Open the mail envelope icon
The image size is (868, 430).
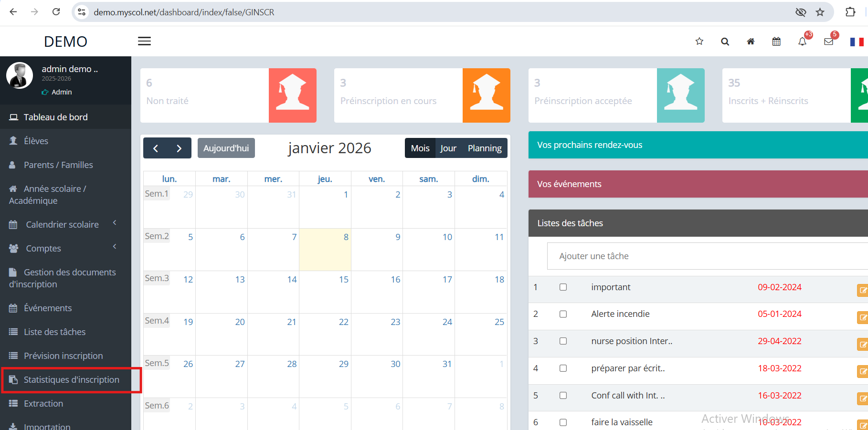(x=828, y=42)
